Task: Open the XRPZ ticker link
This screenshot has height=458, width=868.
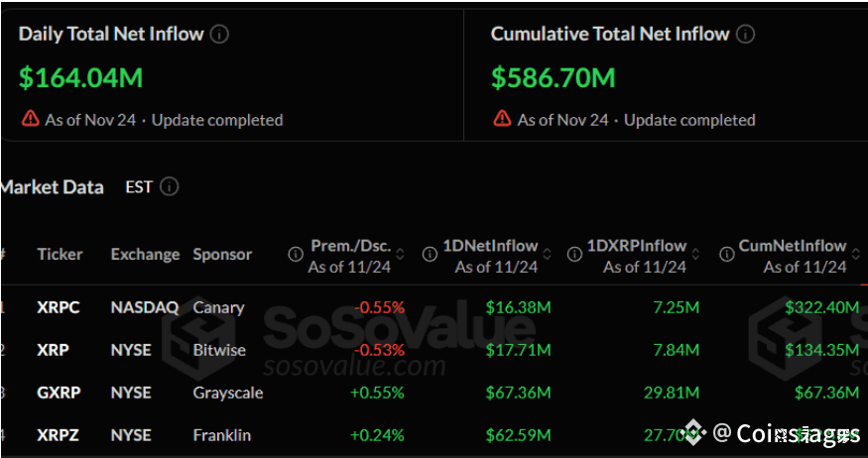Action: click(59, 434)
